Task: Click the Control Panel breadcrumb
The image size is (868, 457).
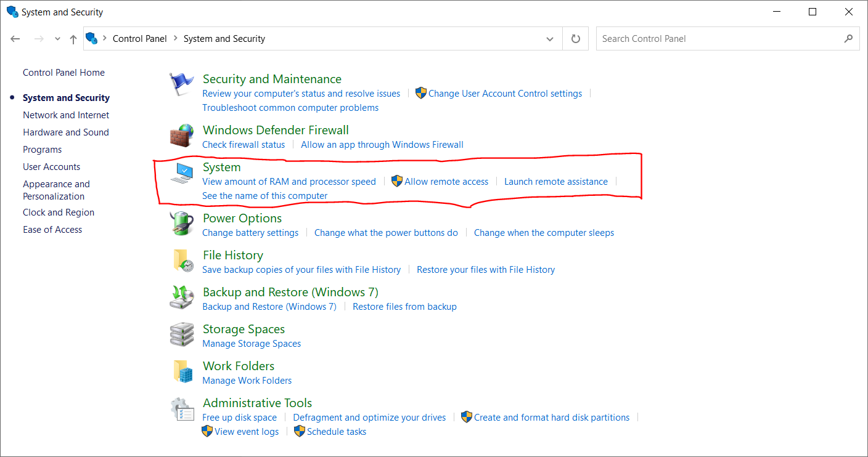Action: click(x=140, y=38)
